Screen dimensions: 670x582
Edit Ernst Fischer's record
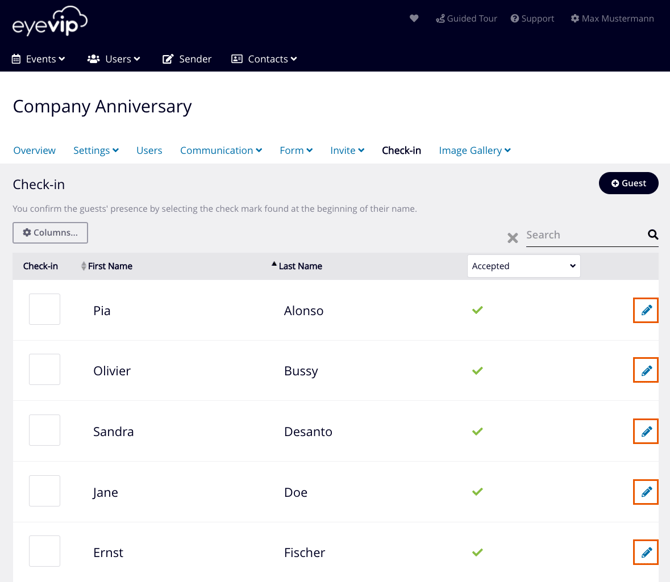point(646,552)
